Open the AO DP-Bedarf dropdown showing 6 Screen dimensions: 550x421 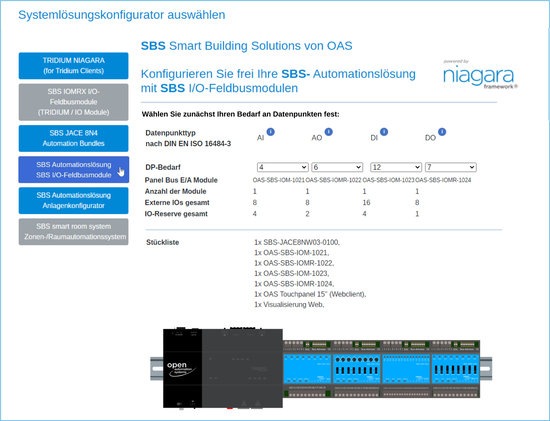[337, 167]
